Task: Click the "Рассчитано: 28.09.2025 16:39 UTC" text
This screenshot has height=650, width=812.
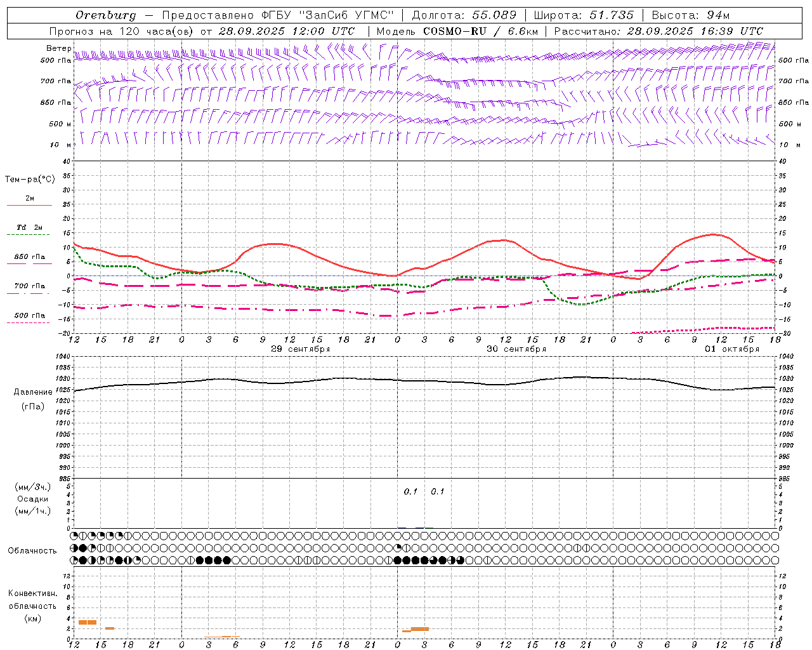Action: pos(658,31)
